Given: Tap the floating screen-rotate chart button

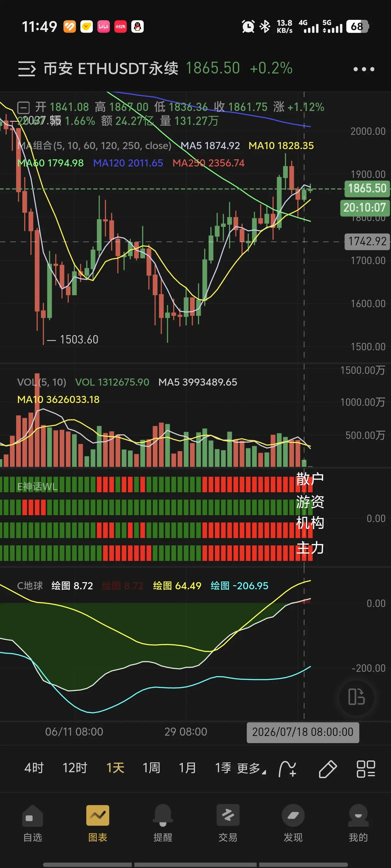Looking at the screenshot, I should 357,697.
